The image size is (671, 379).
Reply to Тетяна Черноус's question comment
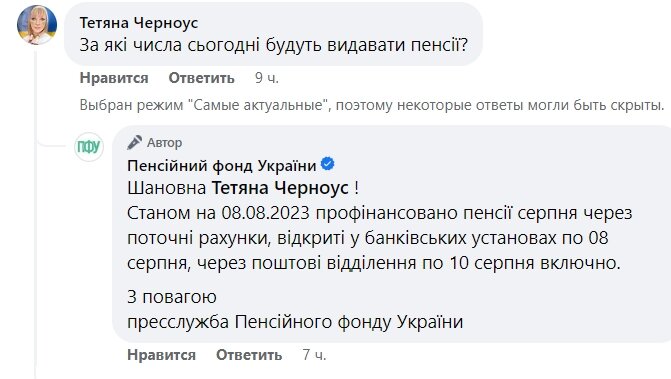202,78
